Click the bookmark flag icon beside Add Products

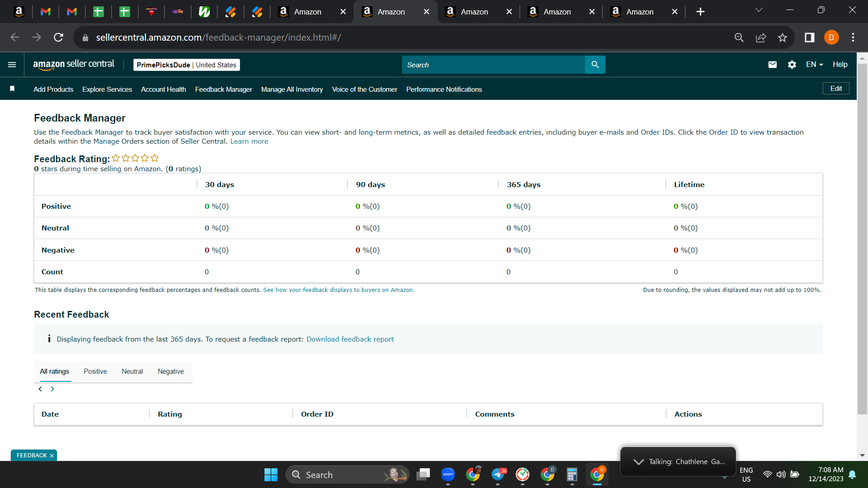[x=12, y=89]
